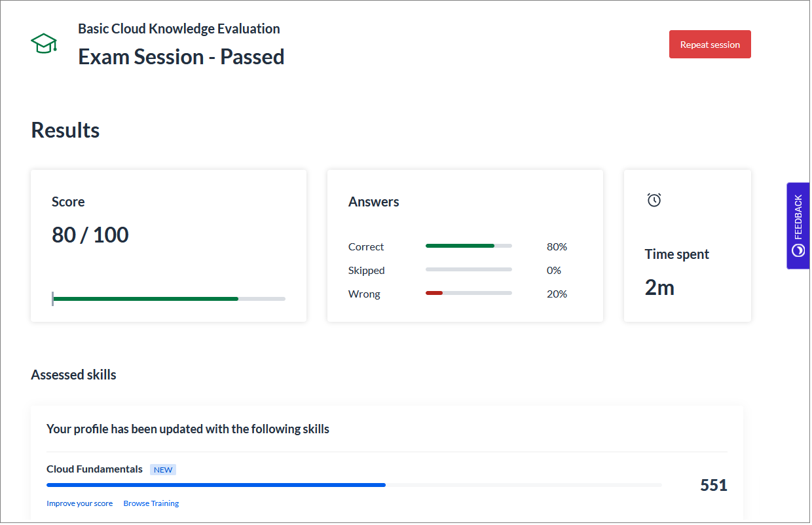The width and height of the screenshot is (812, 525).
Task: Open the Browse Training link
Action: (x=151, y=503)
